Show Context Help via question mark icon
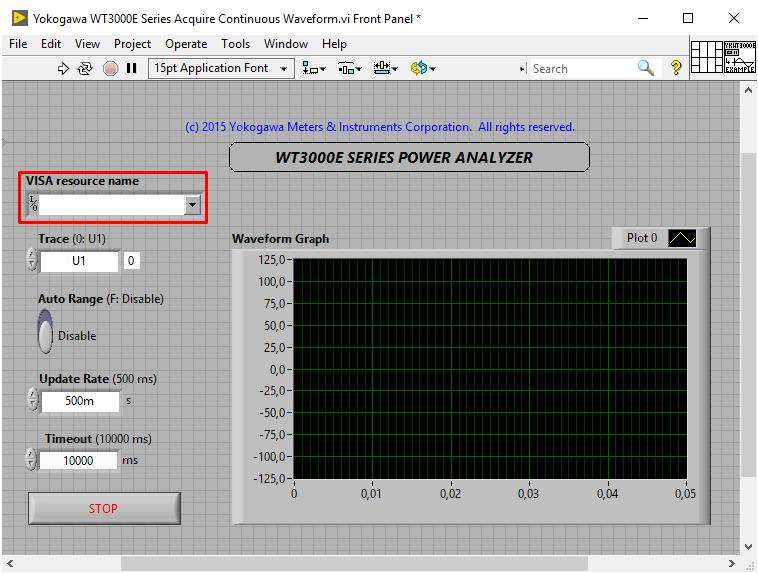Image resolution: width=758 pixels, height=573 pixels. tap(676, 68)
